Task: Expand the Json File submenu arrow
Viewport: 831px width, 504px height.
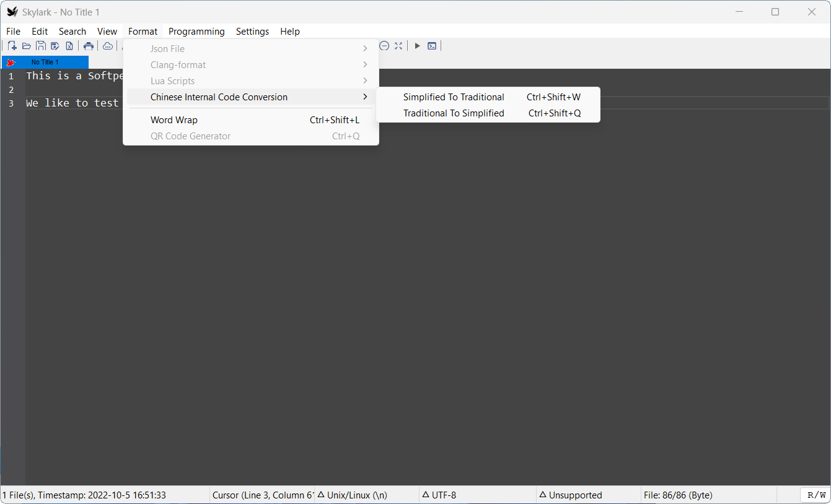Action: pos(365,48)
